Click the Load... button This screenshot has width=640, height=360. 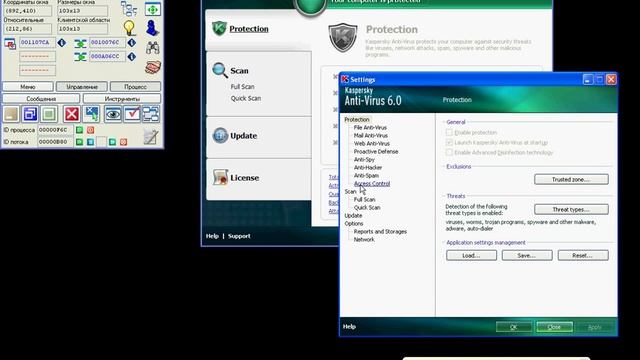[x=471, y=256]
